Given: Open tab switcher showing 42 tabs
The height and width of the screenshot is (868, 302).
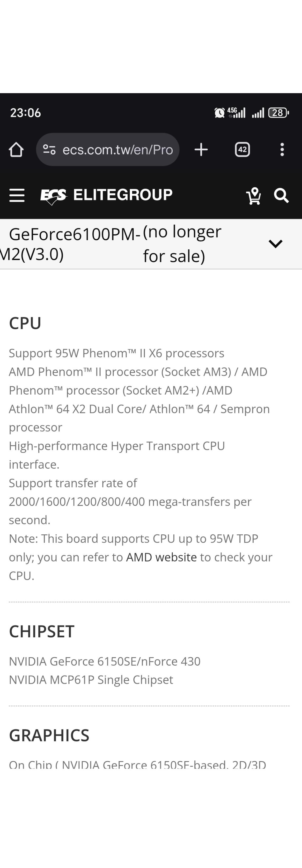Looking at the screenshot, I should click(x=242, y=150).
